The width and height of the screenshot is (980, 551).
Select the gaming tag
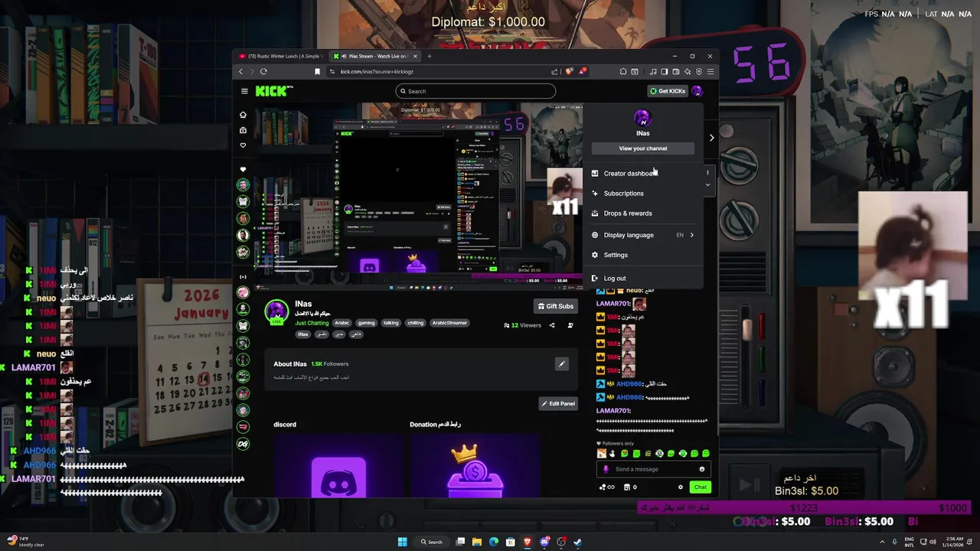coord(367,323)
